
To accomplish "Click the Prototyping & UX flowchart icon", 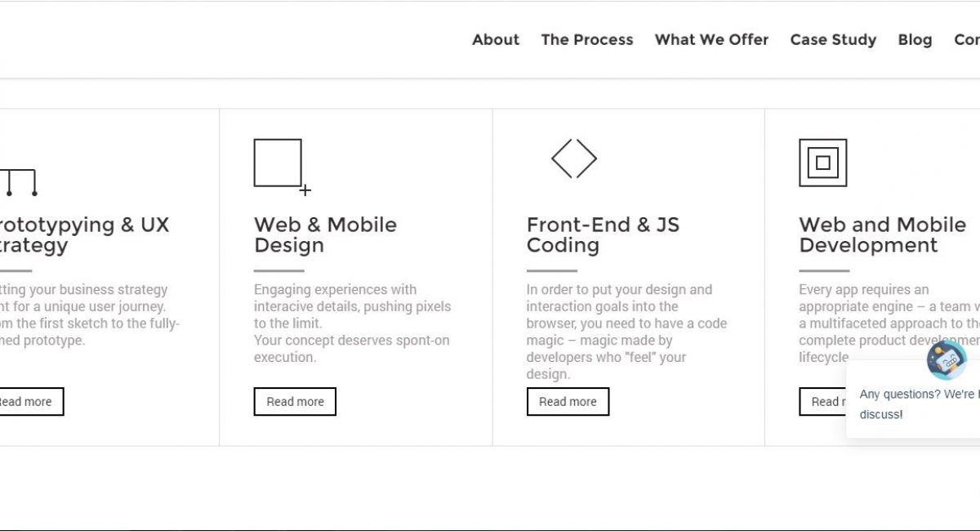I will (18, 181).
